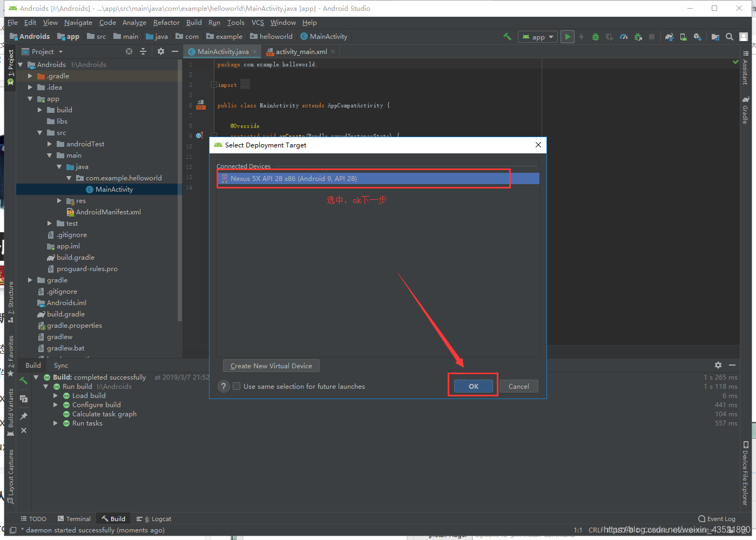Click Run with Coverage icon

(x=610, y=37)
